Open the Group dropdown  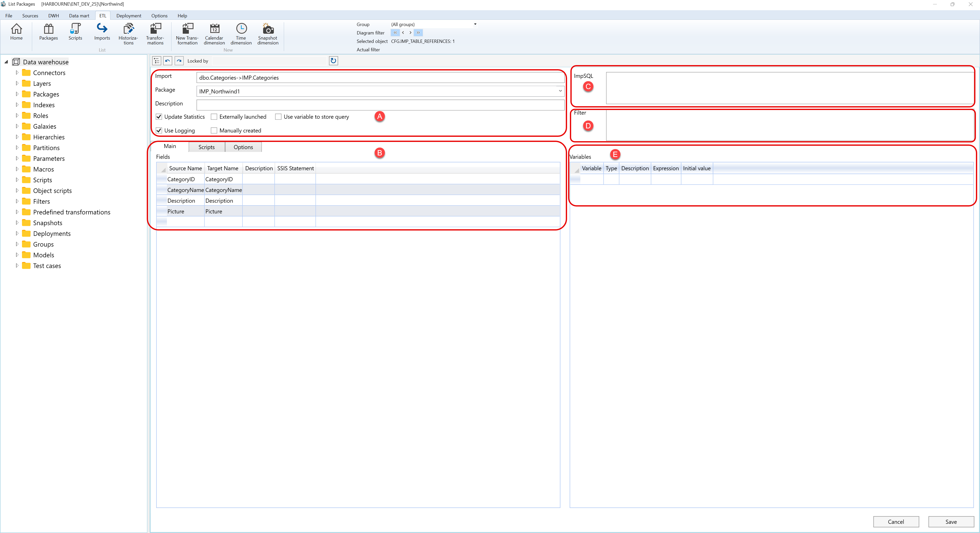point(475,24)
